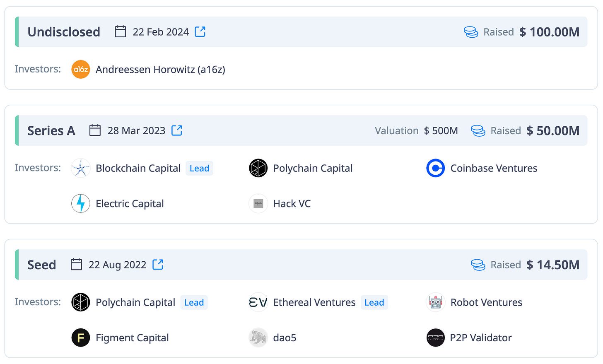Click Coinbase Ventures blue logo
603x364 pixels.
(x=435, y=168)
